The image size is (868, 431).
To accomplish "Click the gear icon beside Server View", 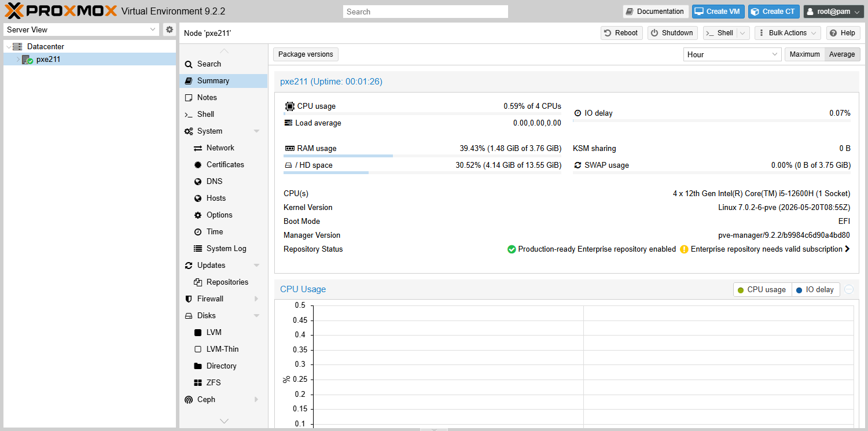I will (x=169, y=30).
